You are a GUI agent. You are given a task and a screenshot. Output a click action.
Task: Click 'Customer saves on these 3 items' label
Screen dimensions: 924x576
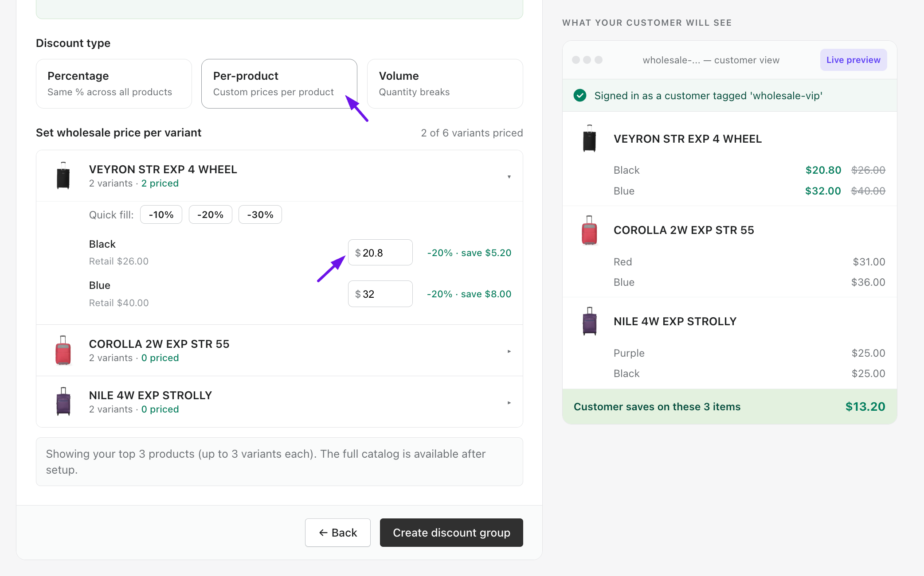pyautogui.click(x=657, y=407)
